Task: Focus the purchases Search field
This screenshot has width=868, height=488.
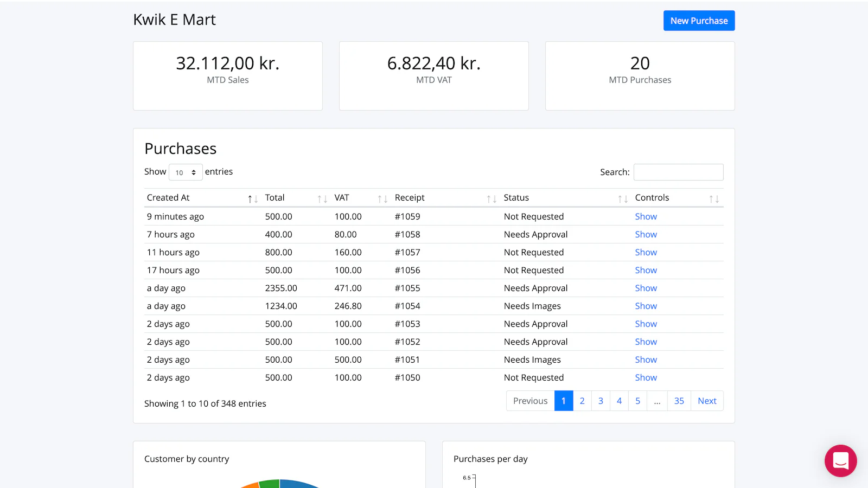Action: pyautogui.click(x=678, y=172)
